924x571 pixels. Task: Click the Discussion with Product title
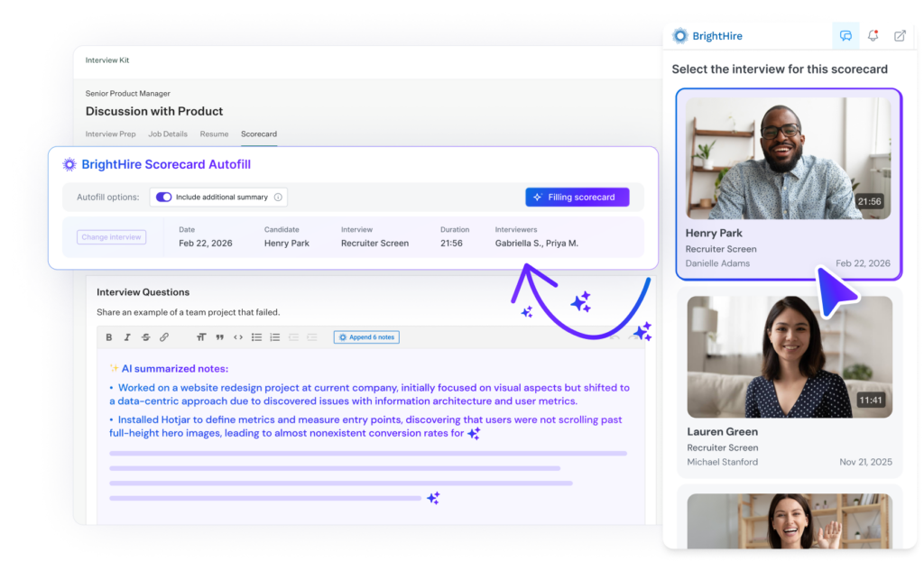coord(154,111)
